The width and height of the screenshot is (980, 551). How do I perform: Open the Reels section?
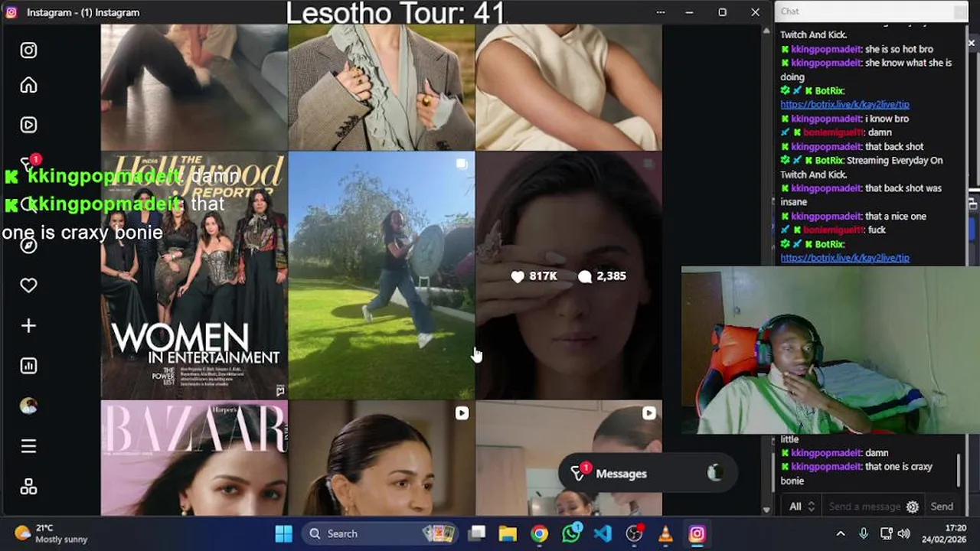tap(28, 125)
